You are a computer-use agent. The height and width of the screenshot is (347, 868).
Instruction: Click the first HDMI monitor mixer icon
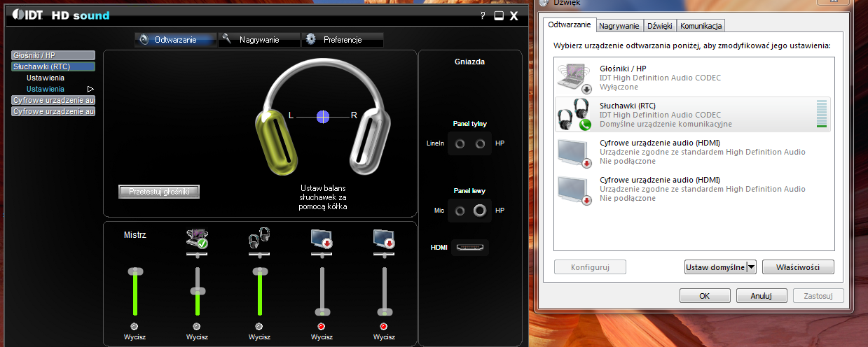[322, 239]
